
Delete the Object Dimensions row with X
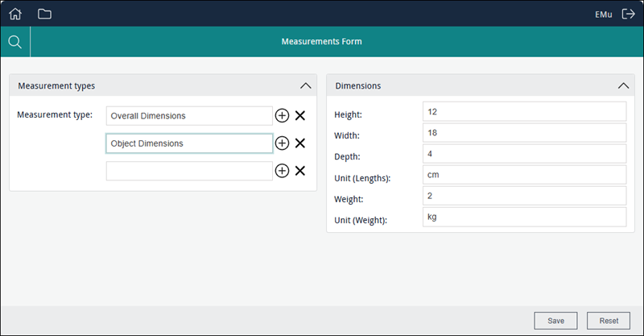pyautogui.click(x=300, y=143)
